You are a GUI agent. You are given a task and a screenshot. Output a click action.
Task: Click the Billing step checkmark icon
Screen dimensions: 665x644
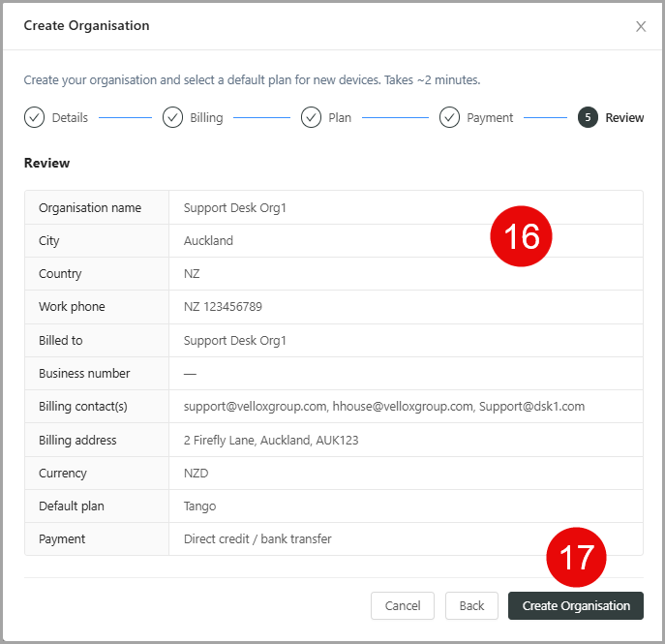click(x=172, y=117)
